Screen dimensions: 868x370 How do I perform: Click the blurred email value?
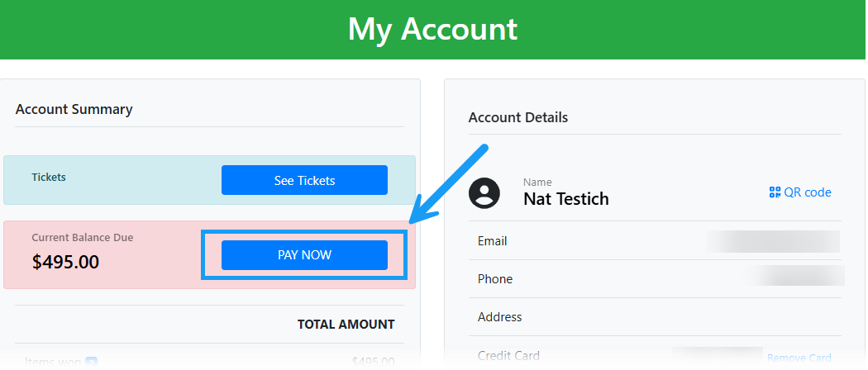[774, 241]
